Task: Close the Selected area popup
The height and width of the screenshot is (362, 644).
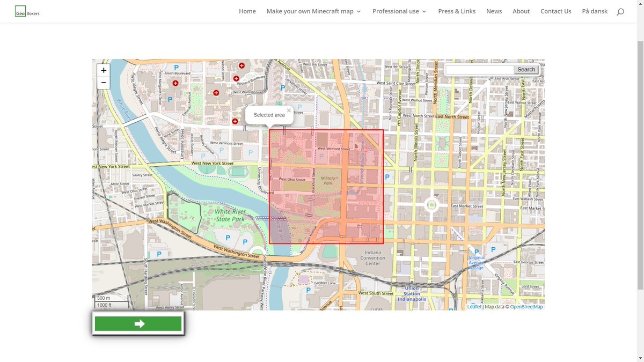Action: (289, 110)
